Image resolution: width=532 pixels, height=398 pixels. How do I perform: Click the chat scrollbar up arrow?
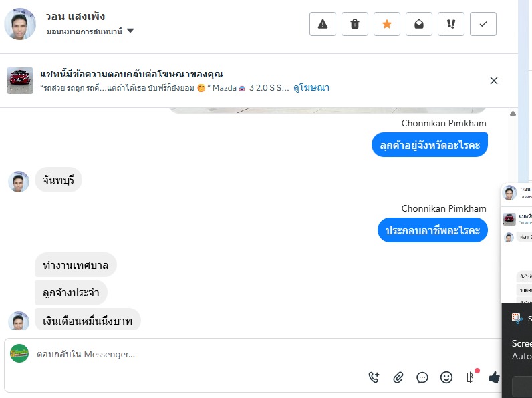coord(513,114)
